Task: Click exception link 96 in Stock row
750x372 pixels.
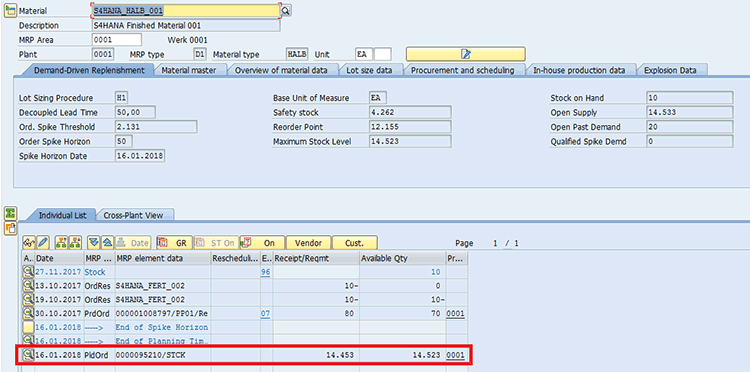Action: (x=265, y=272)
